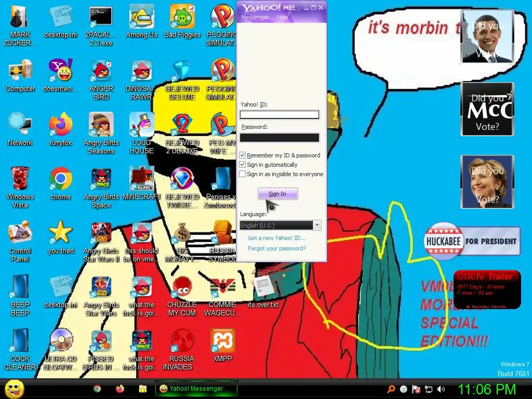
Task: Click the Get a new Yahoo! ID link
Action: tap(277, 238)
